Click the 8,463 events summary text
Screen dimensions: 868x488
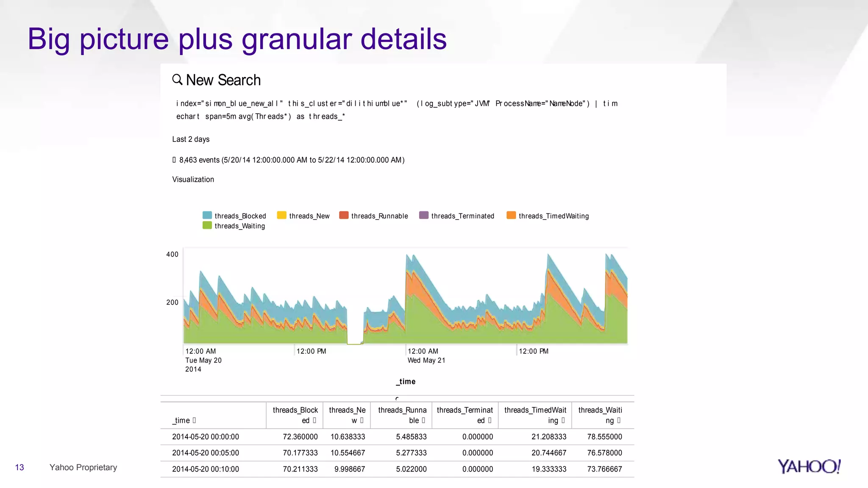tap(292, 160)
